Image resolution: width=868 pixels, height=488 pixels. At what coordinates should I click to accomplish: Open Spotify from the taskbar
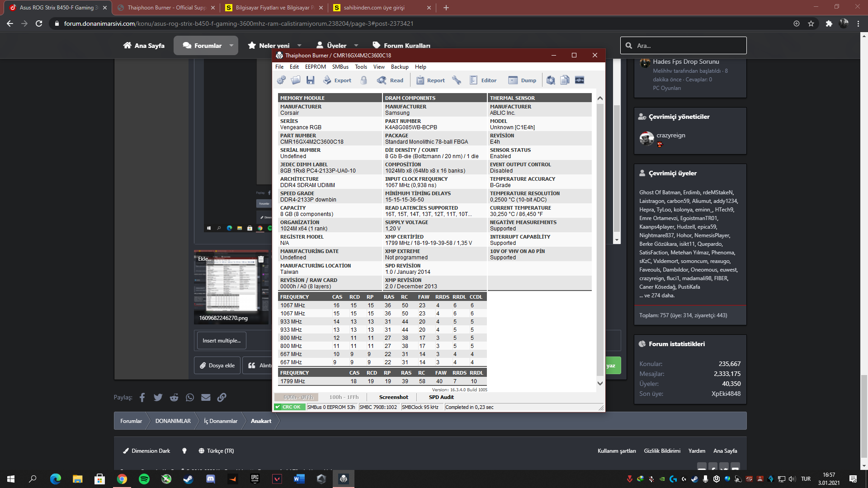coord(144,479)
